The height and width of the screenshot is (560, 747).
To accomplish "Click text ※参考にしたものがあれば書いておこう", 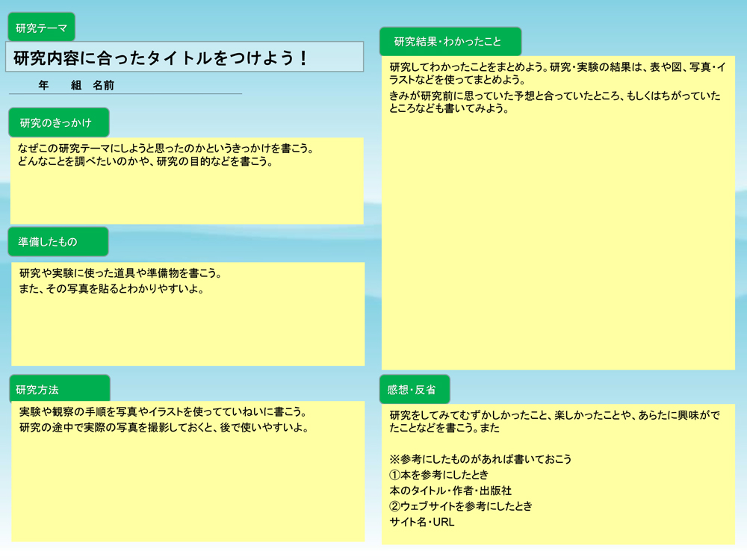I will point(480,459).
